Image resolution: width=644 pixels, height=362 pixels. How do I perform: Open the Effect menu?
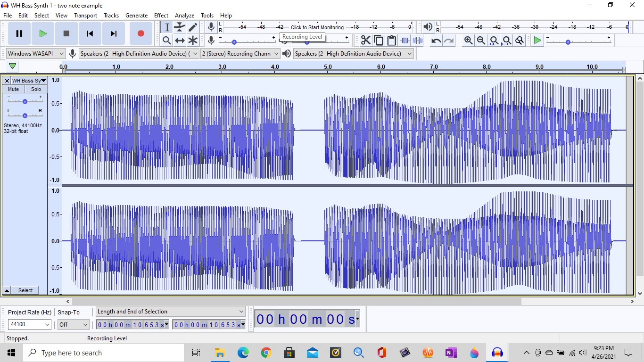(161, 16)
